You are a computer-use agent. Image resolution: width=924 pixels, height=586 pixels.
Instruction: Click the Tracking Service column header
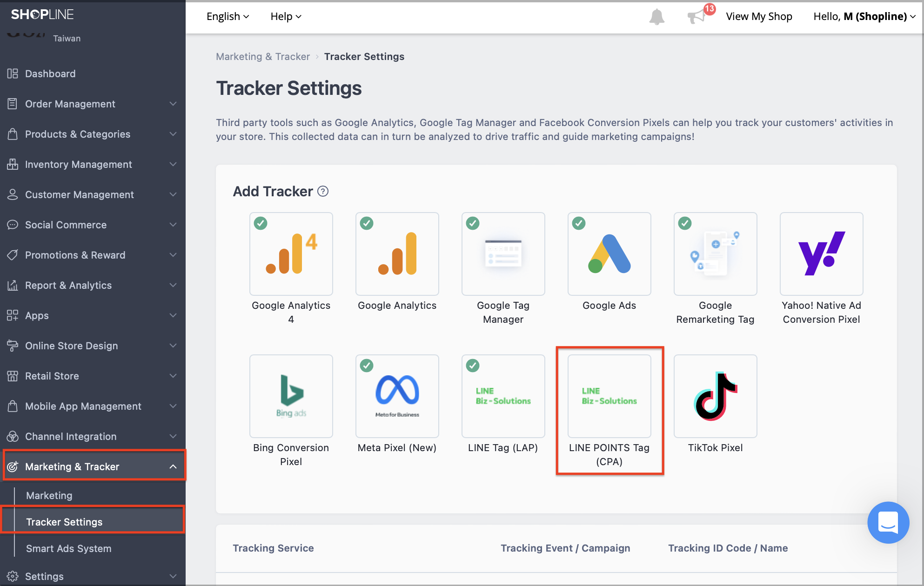(273, 548)
